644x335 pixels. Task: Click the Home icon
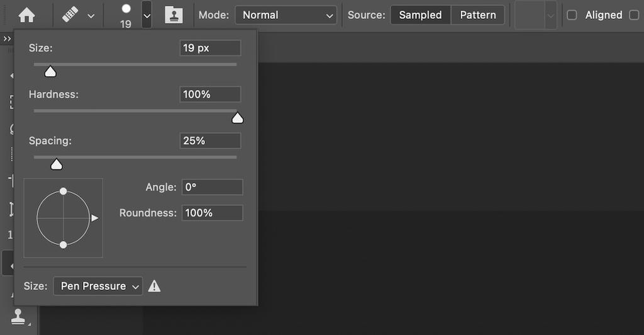click(27, 14)
